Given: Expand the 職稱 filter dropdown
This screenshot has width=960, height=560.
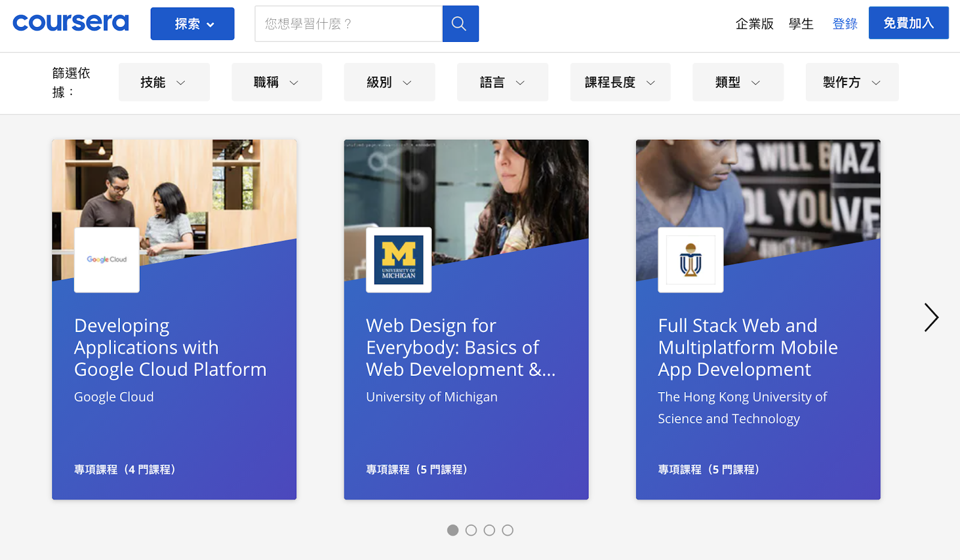Looking at the screenshot, I should tap(277, 82).
